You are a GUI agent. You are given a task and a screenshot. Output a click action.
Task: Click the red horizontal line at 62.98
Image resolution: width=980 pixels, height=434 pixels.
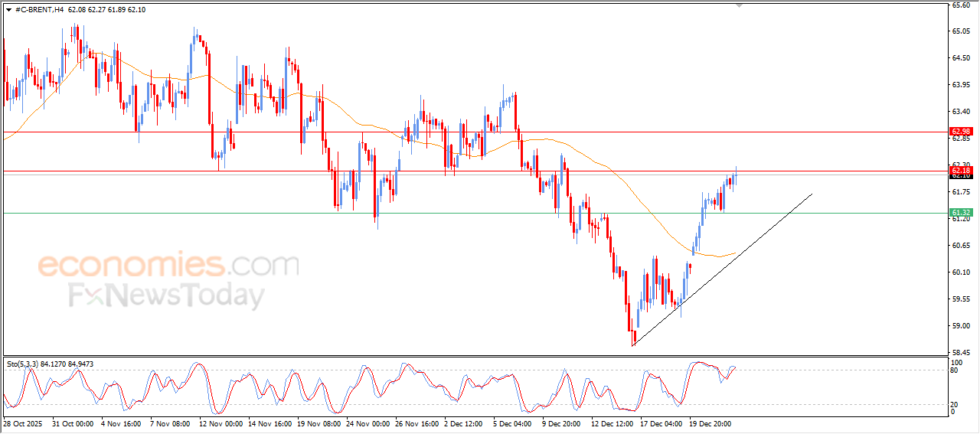point(475,132)
